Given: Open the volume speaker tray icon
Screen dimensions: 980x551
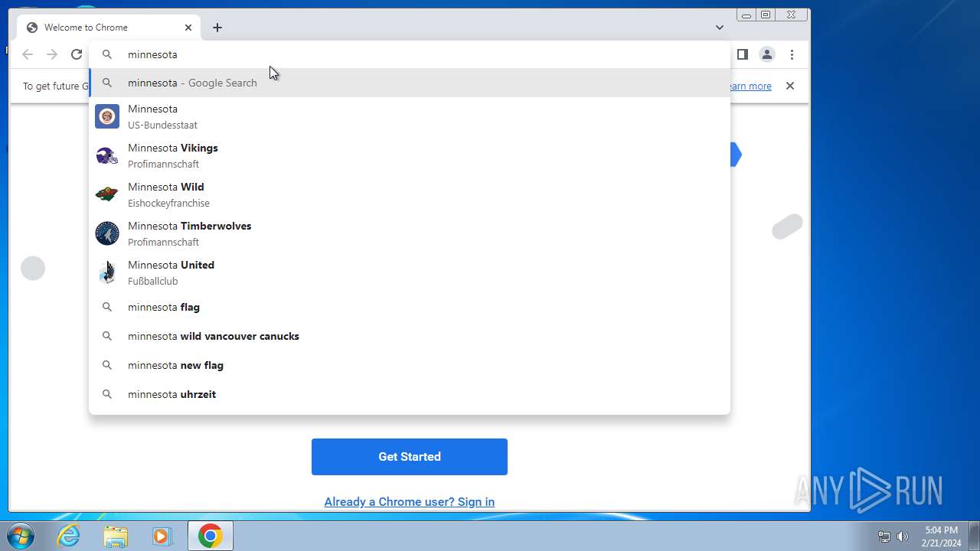Looking at the screenshot, I should click(903, 536).
